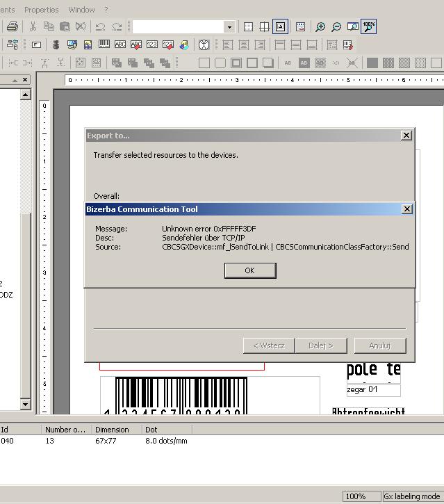Click 'Gx labeling mode' in status bar
Screen dimensions: 444x504
[412, 496]
